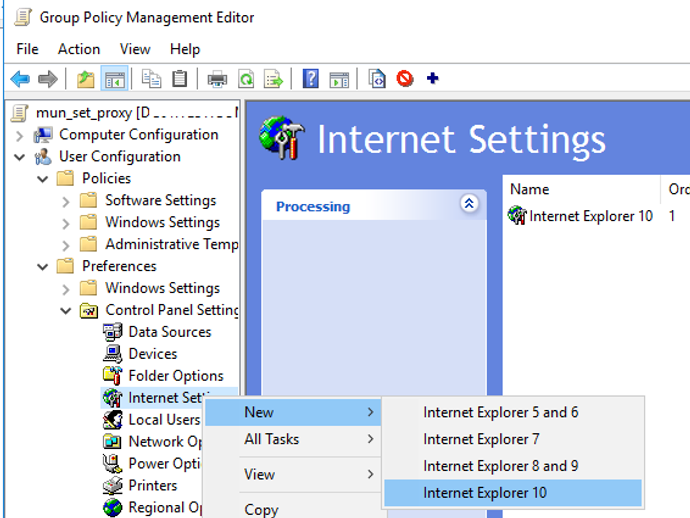Expand Software Settings folder
Screen dimensions: 690x518
tap(66, 202)
